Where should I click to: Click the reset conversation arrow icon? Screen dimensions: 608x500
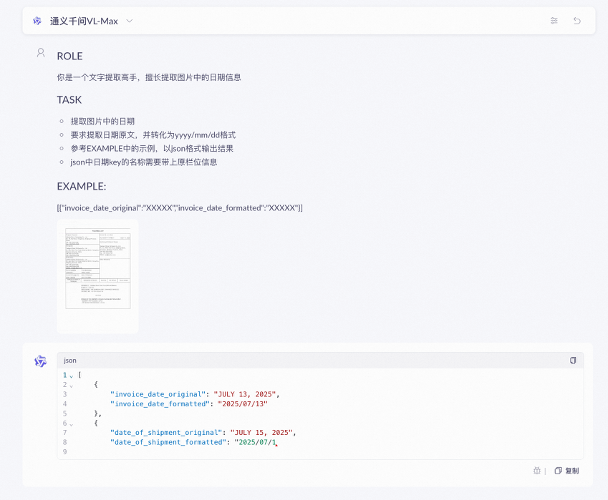tap(577, 21)
